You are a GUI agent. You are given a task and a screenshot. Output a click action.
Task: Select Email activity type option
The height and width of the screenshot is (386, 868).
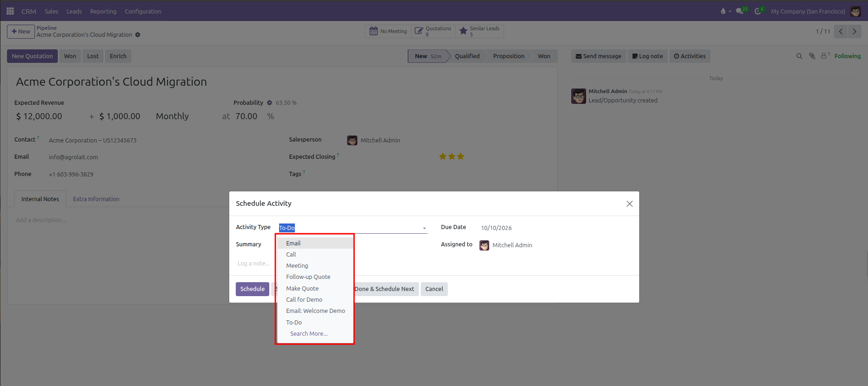[315, 243]
